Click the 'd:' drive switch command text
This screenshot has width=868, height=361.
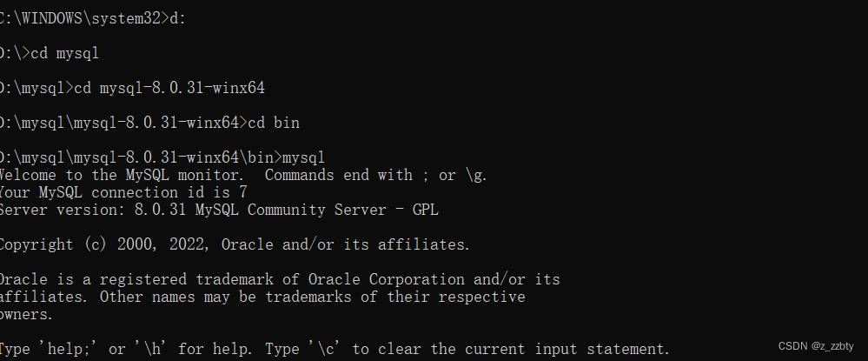pyautogui.click(x=177, y=18)
